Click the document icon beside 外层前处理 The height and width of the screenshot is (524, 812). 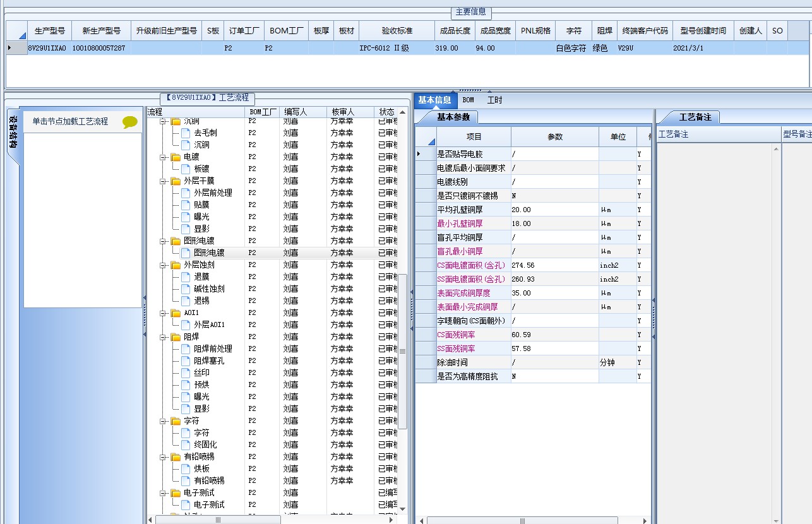tap(186, 193)
